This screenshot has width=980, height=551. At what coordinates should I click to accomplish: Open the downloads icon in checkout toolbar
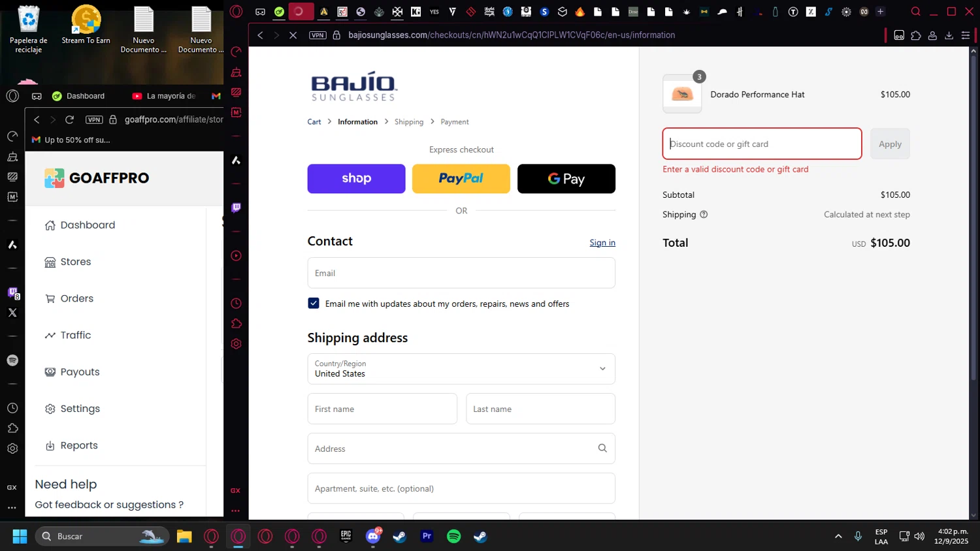[949, 35]
